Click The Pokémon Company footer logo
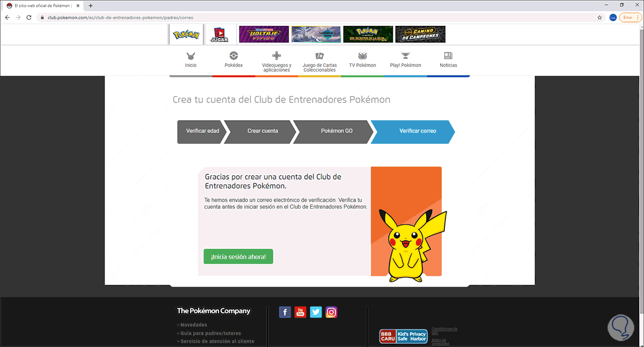 pyautogui.click(x=214, y=311)
